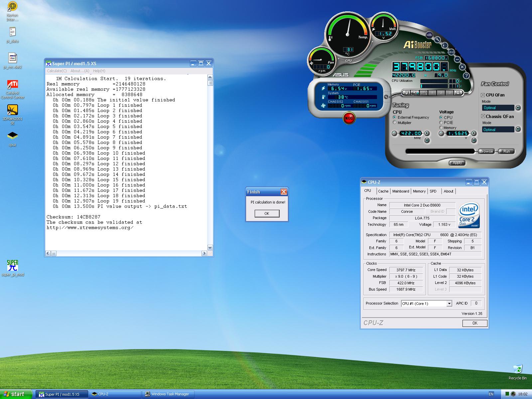Click the small NOS round button in AI Booster

coord(429,35)
